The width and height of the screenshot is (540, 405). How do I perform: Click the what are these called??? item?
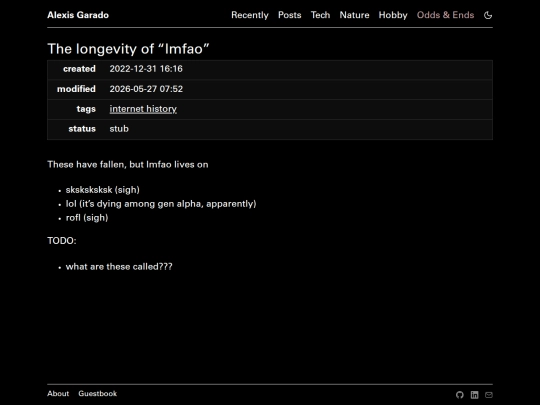click(x=119, y=267)
